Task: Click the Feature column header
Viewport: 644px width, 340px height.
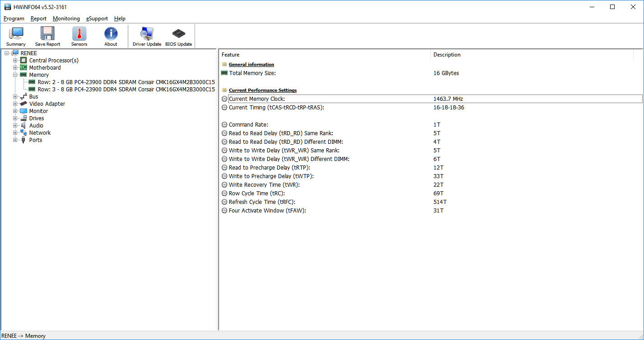Action: (x=325, y=55)
